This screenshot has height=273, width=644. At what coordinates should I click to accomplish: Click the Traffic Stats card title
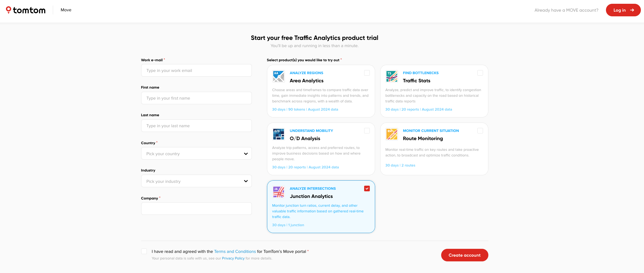(x=417, y=81)
